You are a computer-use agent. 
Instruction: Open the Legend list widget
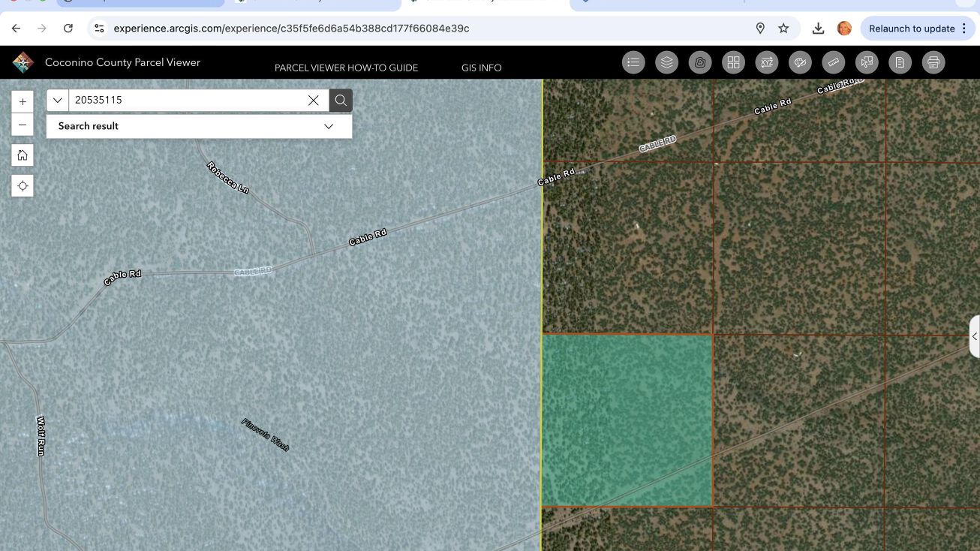(633, 63)
